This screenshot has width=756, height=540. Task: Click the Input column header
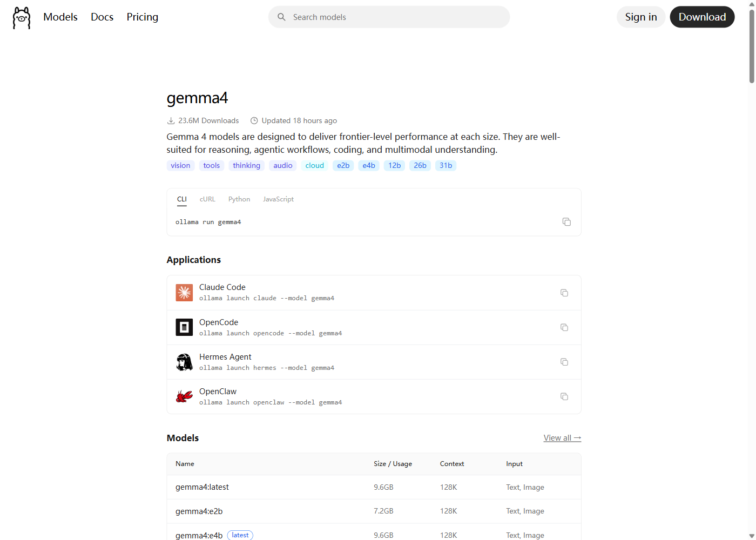click(514, 464)
